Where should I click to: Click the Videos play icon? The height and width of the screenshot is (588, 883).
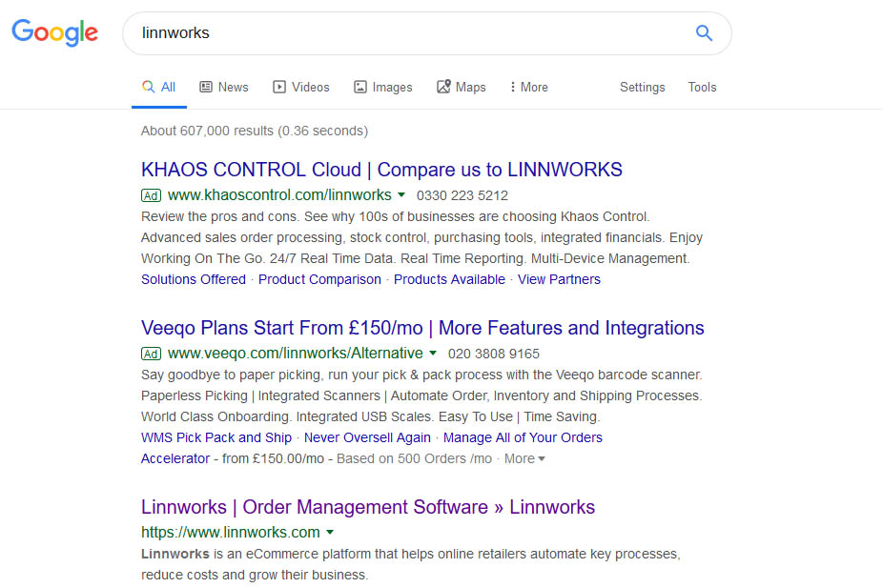coord(279,87)
